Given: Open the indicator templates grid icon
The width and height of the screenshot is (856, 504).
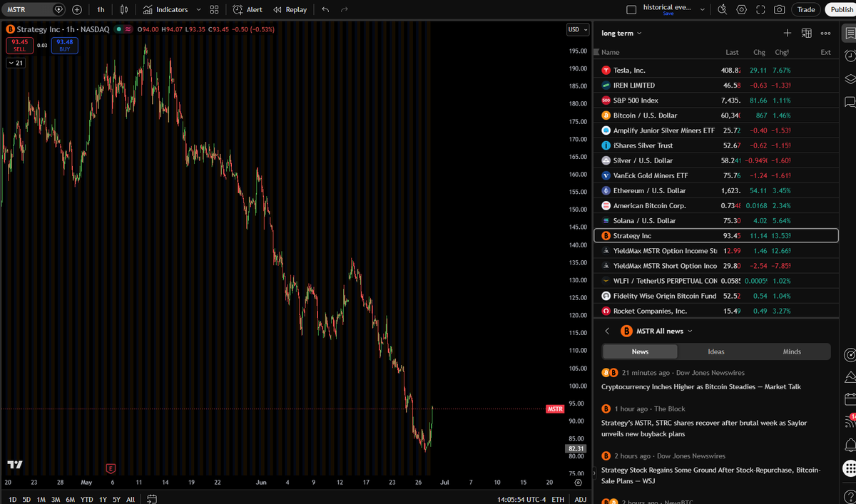Looking at the screenshot, I should click(x=214, y=10).
